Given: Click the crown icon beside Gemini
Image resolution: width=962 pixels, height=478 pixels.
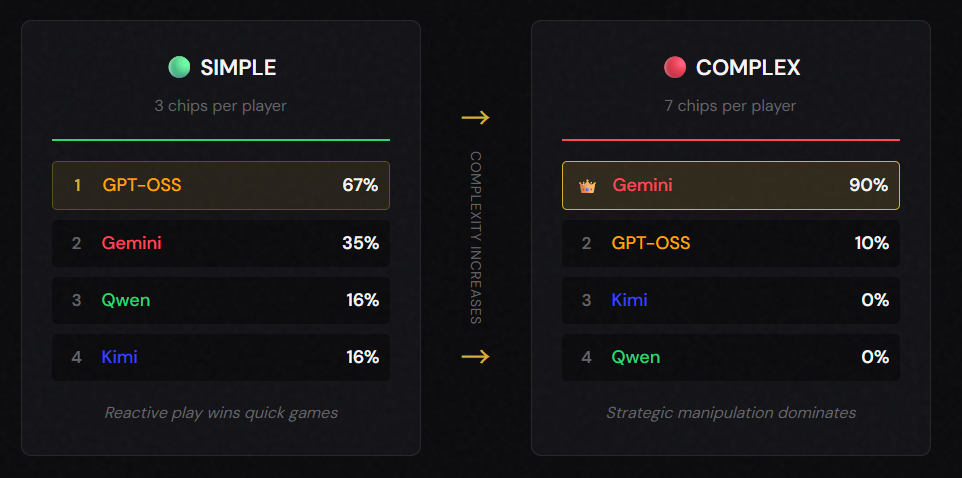Looking at the screenshot, I should tap(587, 186).
